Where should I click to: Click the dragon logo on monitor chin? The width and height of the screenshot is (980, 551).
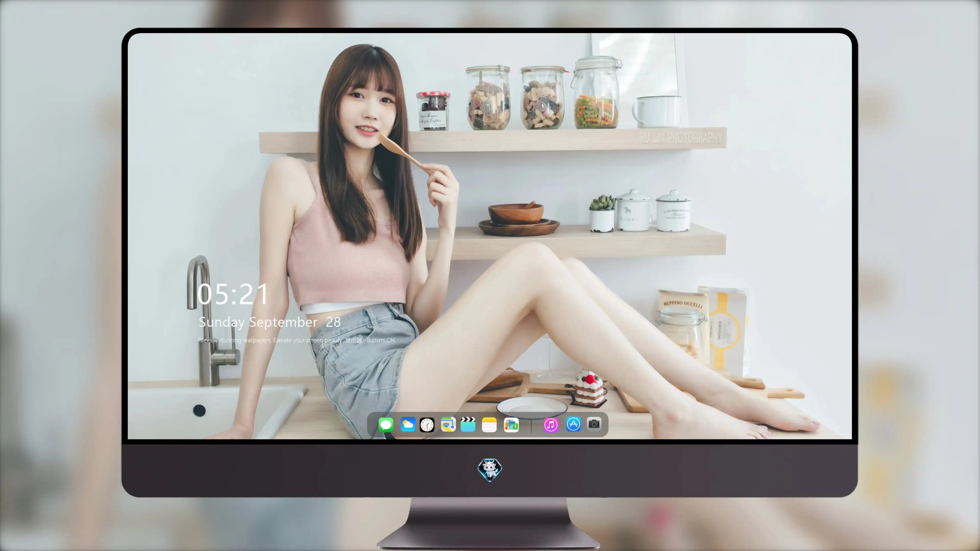[490, 470]
